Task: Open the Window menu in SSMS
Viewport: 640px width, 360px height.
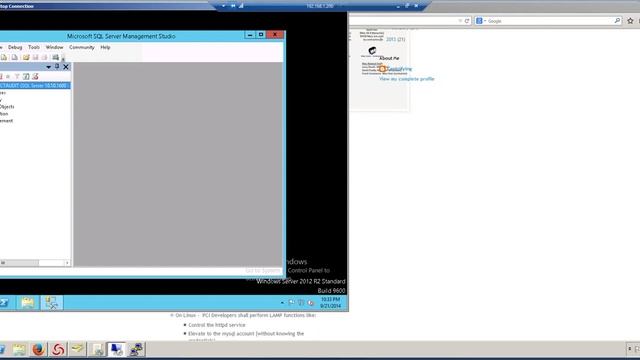Action: (x=54, y=47)
